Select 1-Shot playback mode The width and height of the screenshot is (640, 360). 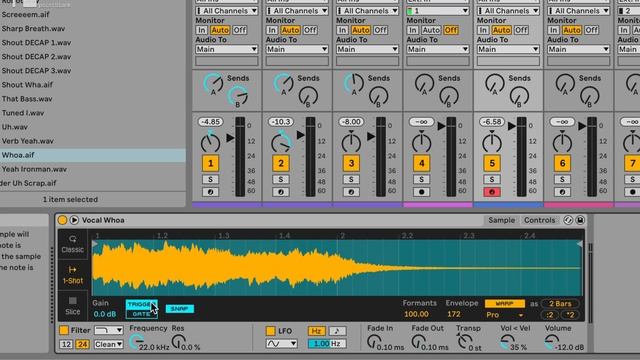[73, 275]
